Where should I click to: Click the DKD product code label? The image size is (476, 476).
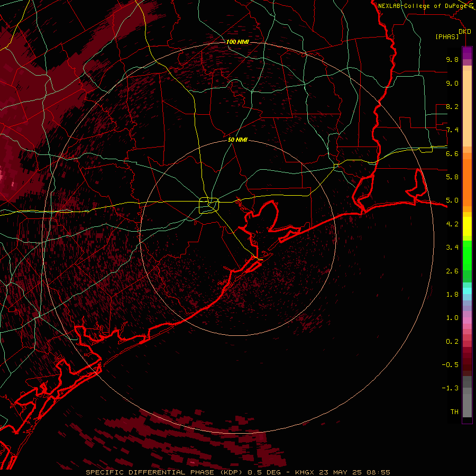click(465, 32)
